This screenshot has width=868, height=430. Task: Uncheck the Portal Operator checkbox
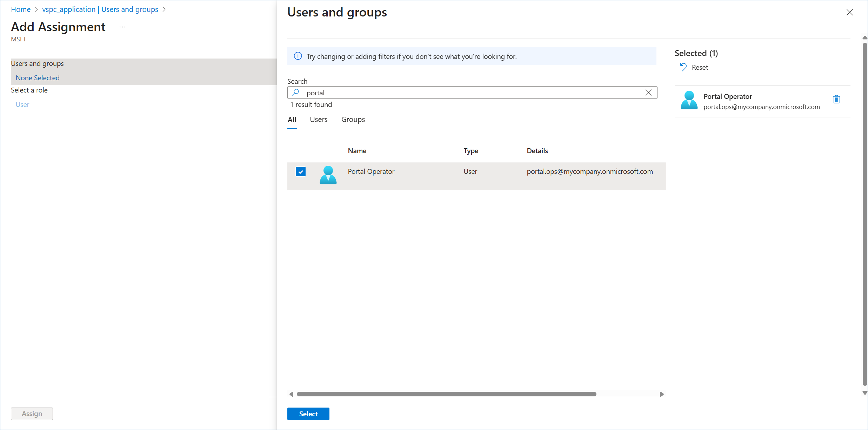tap(300, 172)
